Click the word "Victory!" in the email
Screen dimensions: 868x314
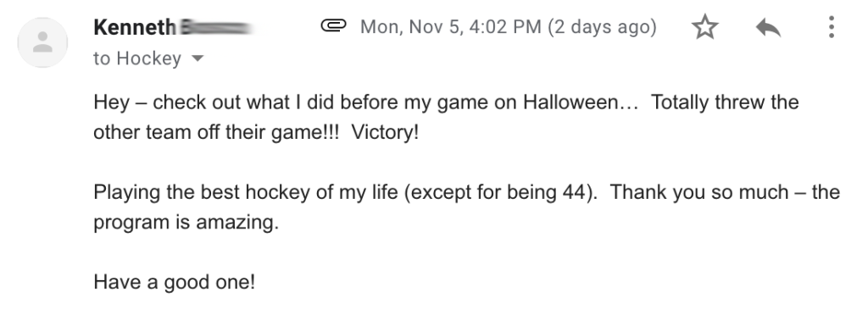click(385, 133)
